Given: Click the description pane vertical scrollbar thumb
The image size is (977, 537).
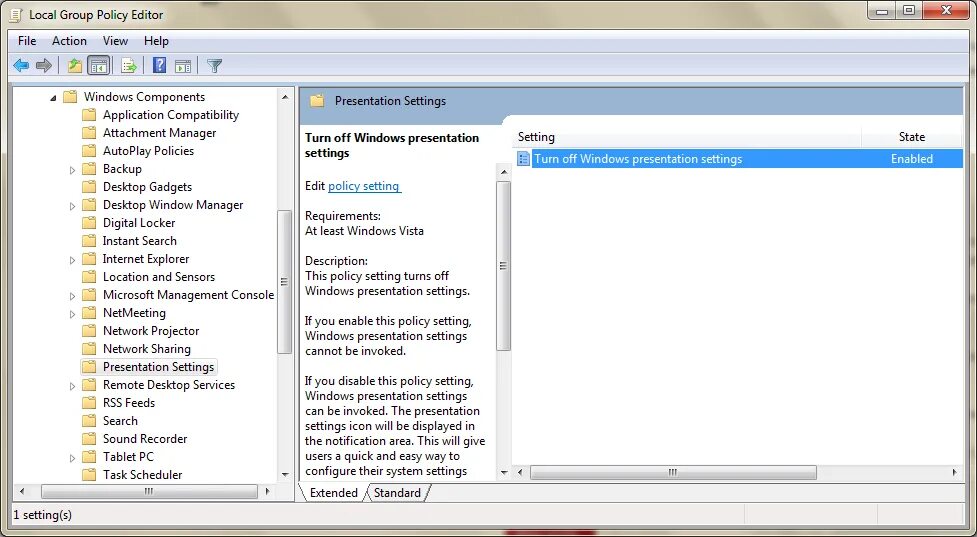Looking at the screenshot, I should [503, 266].
